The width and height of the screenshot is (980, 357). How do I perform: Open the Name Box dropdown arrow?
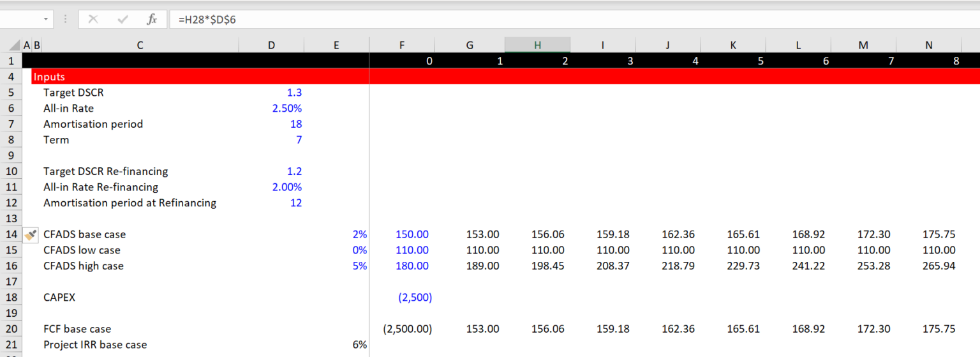pos(46,19)
